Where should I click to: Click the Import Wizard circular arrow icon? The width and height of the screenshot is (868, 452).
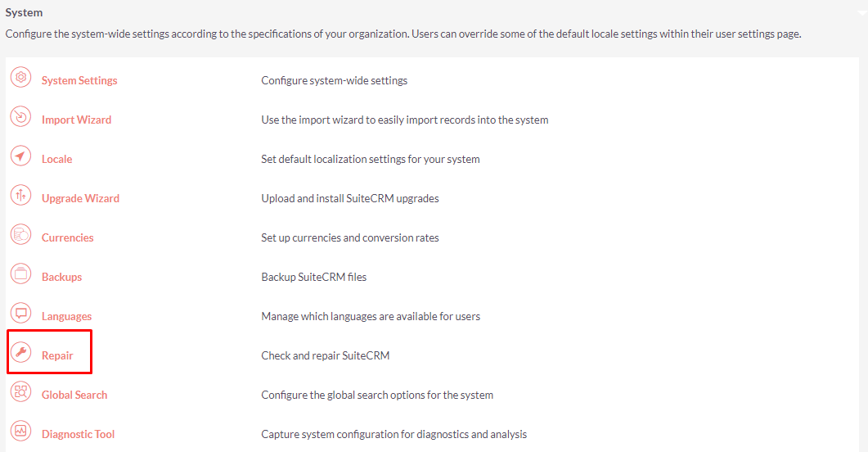point(21,117)
